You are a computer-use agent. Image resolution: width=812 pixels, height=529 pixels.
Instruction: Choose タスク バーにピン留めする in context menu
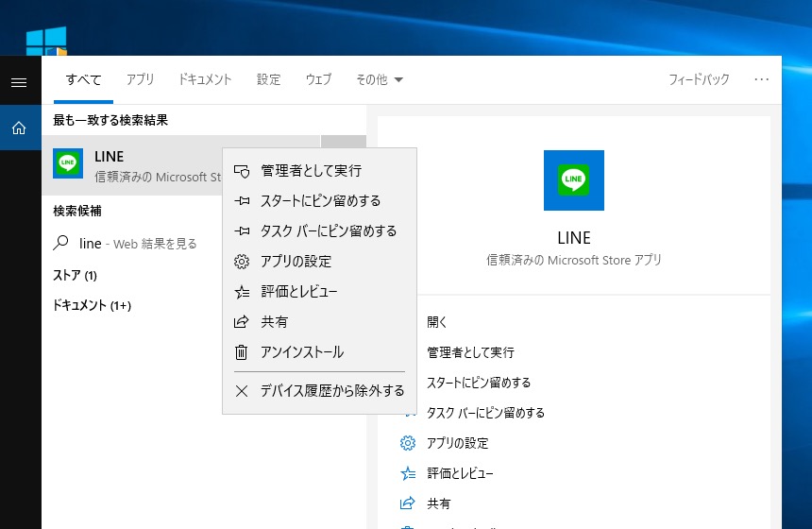pyautogui.click(x=329, y=231)
